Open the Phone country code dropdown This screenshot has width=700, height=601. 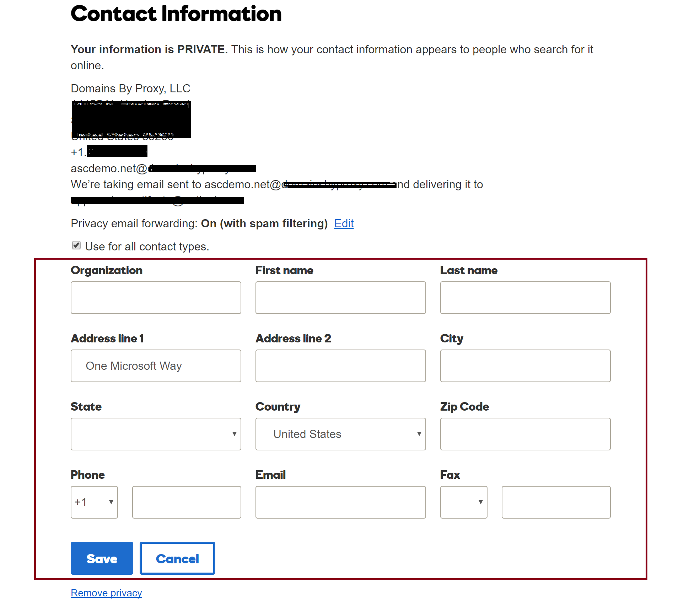94,502
